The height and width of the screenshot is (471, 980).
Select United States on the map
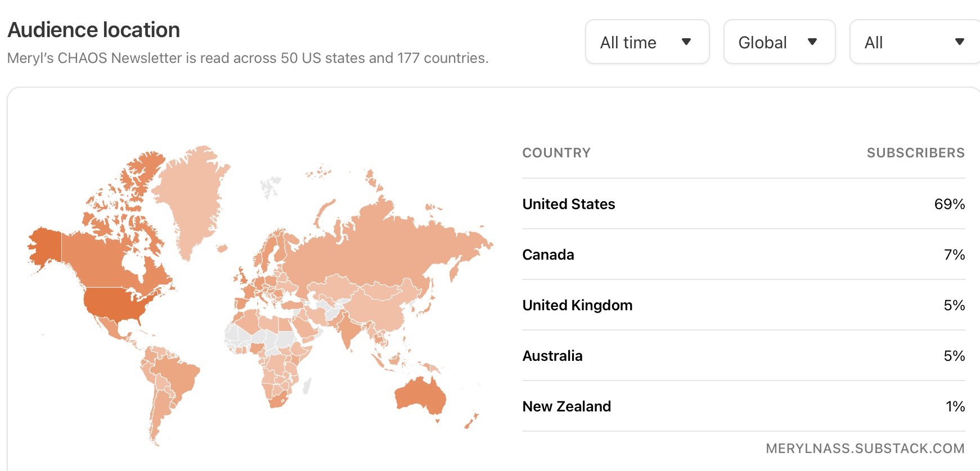coord(113,304)
